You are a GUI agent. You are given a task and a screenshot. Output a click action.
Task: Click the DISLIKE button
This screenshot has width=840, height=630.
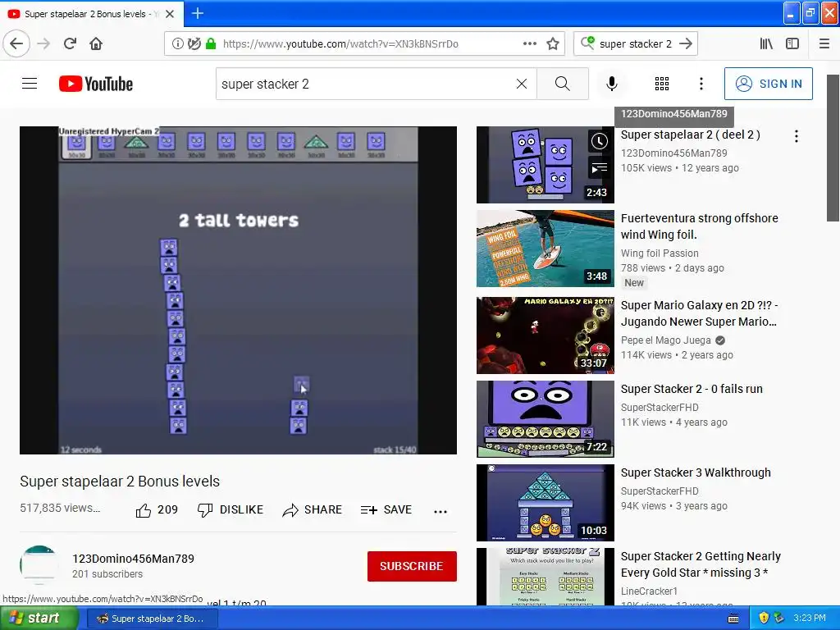click(231, 510)
